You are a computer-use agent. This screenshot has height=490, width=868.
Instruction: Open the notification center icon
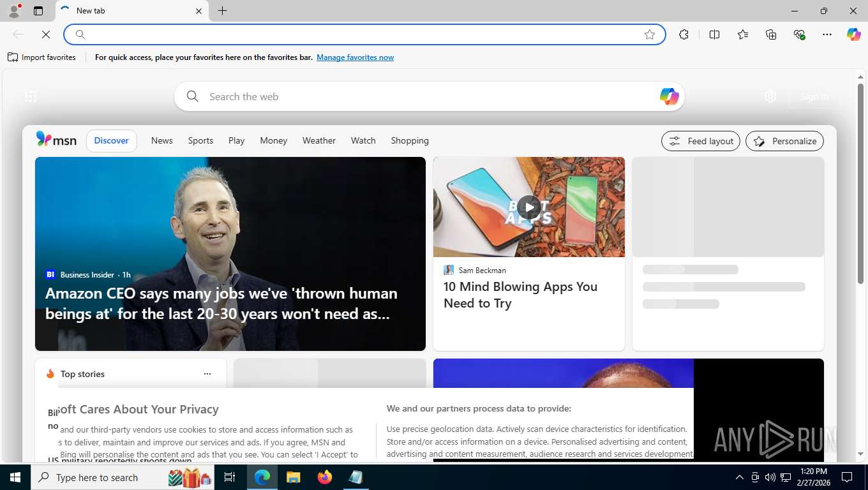[x=847, y=477]
